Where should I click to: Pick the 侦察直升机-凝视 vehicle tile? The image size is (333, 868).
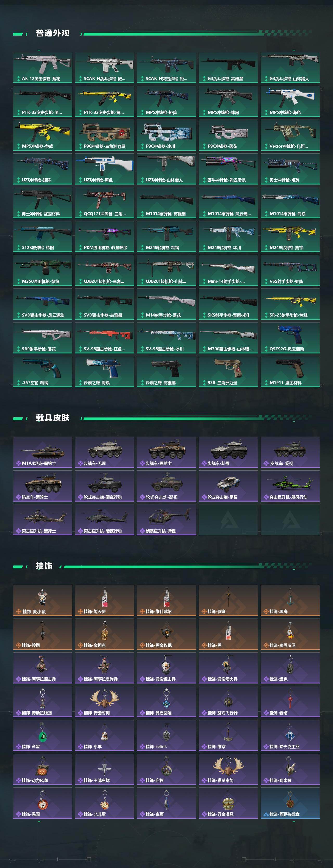[166, 520]
